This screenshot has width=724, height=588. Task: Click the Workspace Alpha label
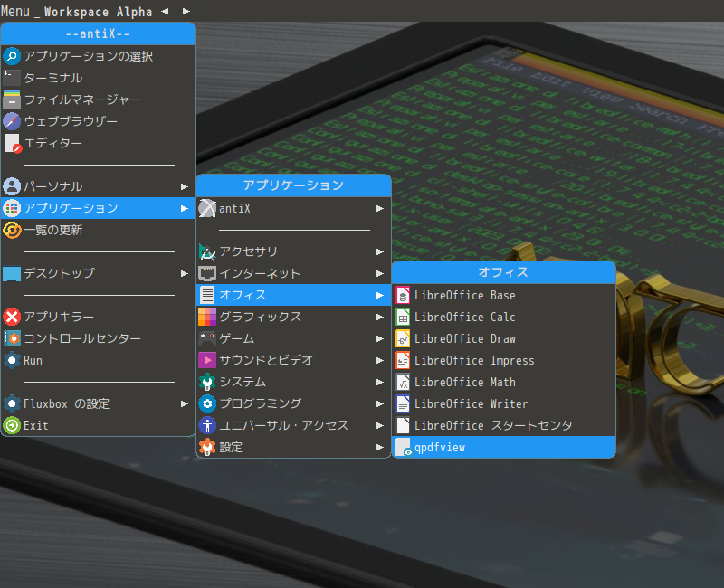click(x=98, y=12)
